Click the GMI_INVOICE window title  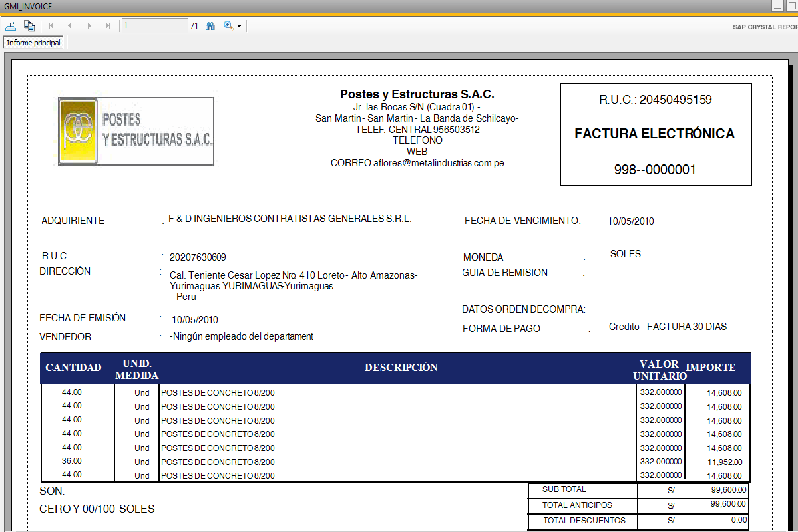pyautogui.click(x=28, y=7)
